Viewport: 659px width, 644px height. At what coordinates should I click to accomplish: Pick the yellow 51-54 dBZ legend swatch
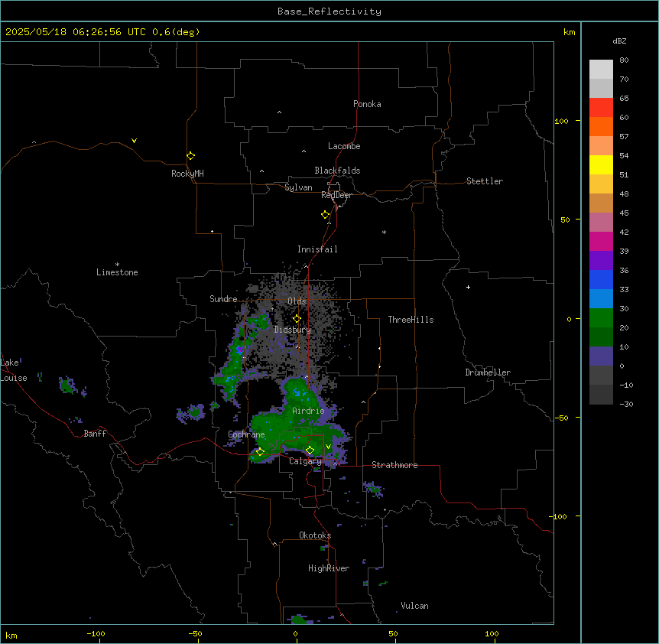(x=601, y=164)
